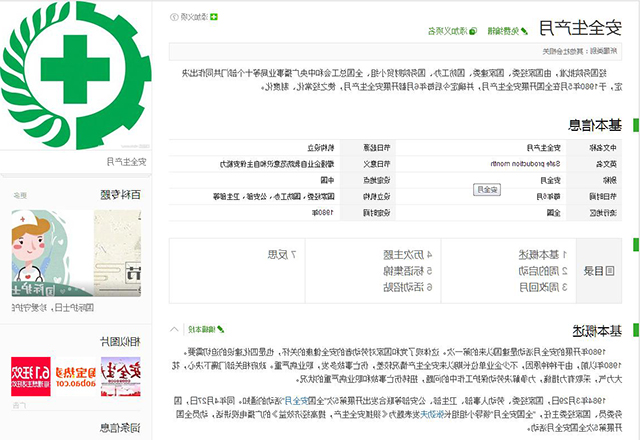
Task: Jump to contents entry 3 周改回月
Action: pos(543,287)
